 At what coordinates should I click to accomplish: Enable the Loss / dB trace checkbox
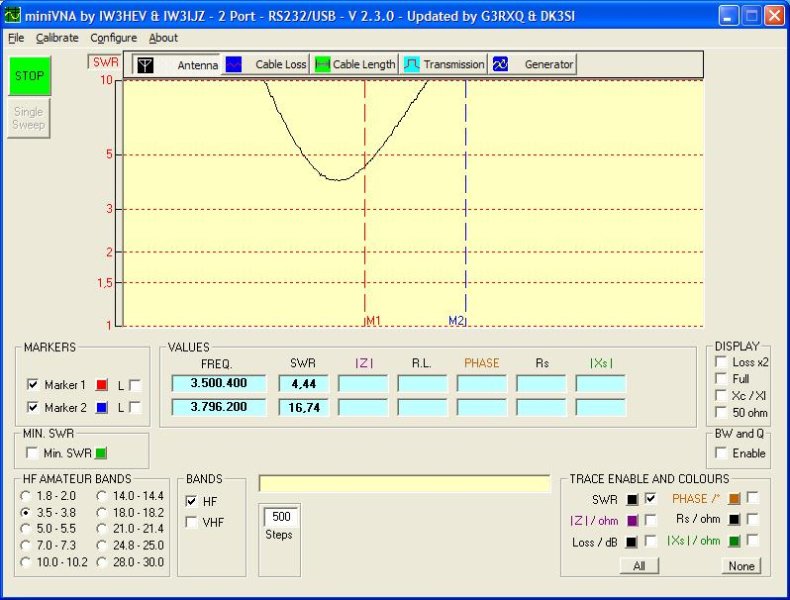(650, 542)
